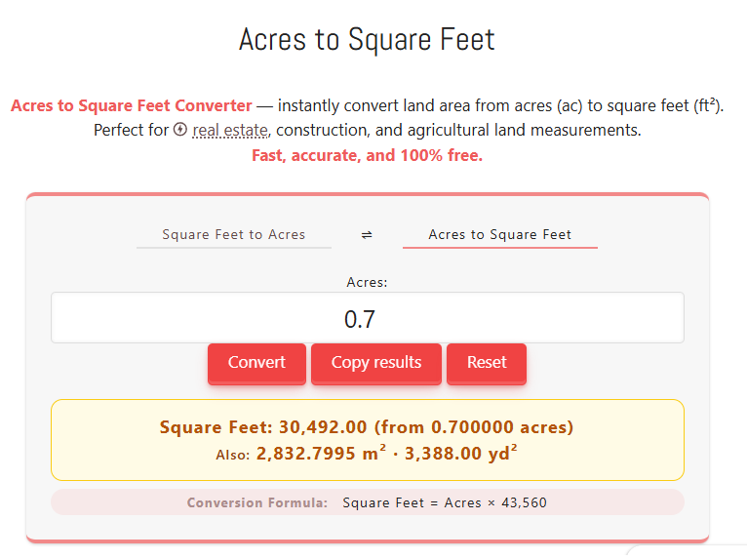Image resolution: width=747 pixels, height=560 pixels.
Task: Switch to Square Feet to Acres tab
Action: click(234, 235)
